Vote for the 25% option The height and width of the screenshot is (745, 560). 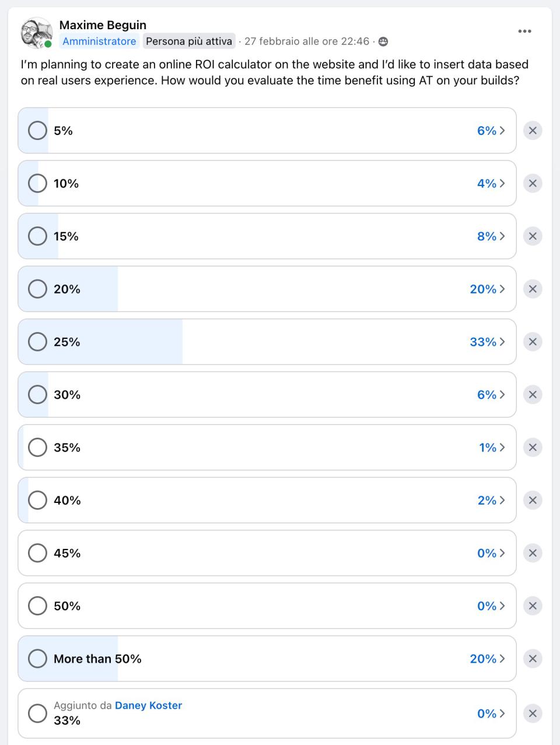click(x=37, y=342)
